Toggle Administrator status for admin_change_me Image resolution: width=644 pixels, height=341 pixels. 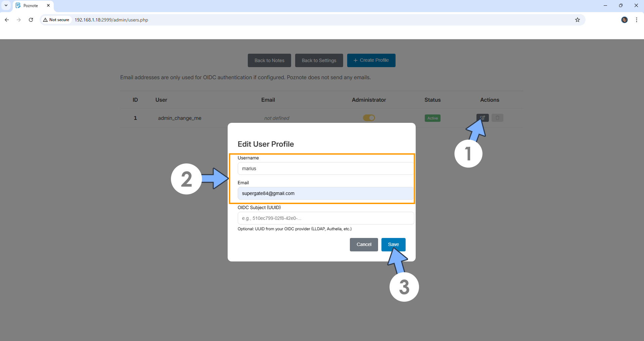pyautogui.click(x=369, y=118)
